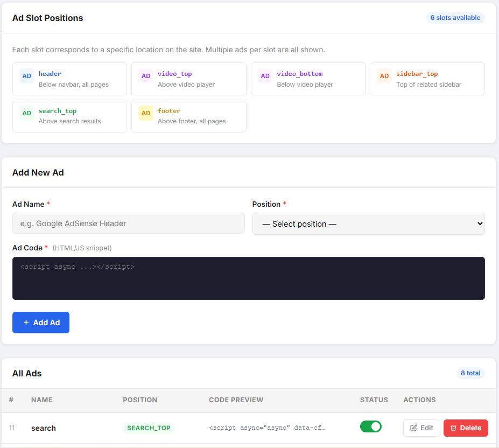Screen dimensions: 499x448
Task: Select the 'footer' slot name
Action: [x=169, y=111]
